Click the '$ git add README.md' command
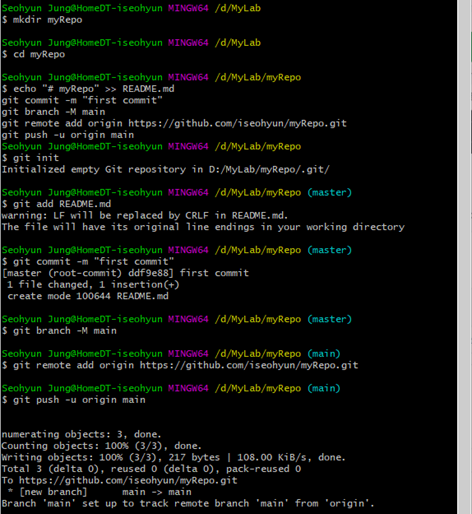This screenshot has height=514, width=472. [x=56, y=204]
